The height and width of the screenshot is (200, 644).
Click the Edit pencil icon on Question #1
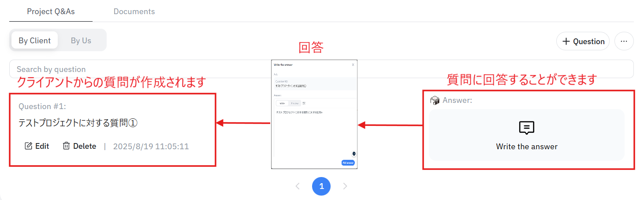tap(29, 146)
